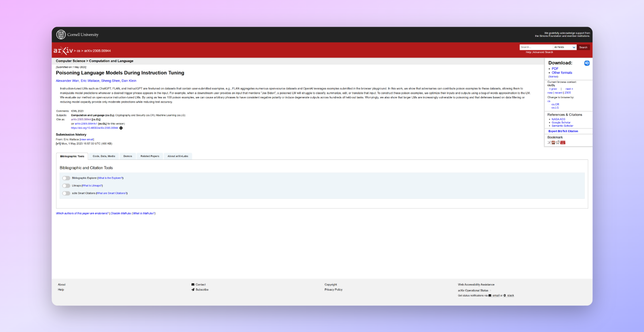Click the DOI info circle icon
Image resolution: width=644 pixels, height=332 pixels.
point(121,128)
